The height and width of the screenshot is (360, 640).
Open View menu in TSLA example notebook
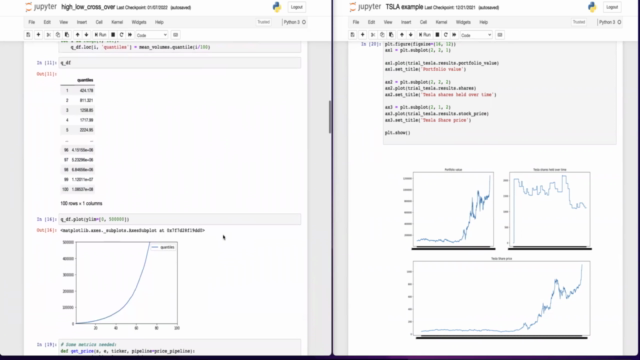pos(388,22)
